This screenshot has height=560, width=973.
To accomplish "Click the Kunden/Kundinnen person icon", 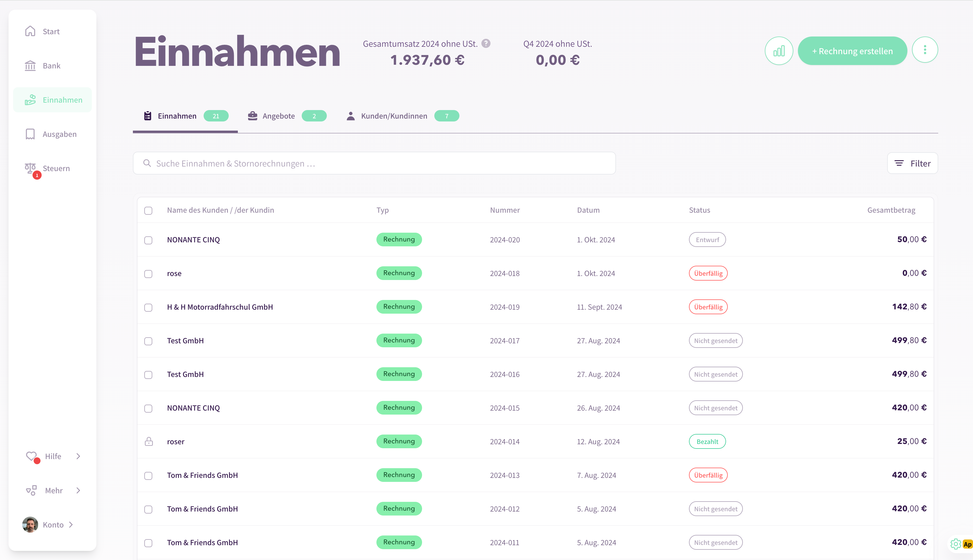I will point(350,116).
